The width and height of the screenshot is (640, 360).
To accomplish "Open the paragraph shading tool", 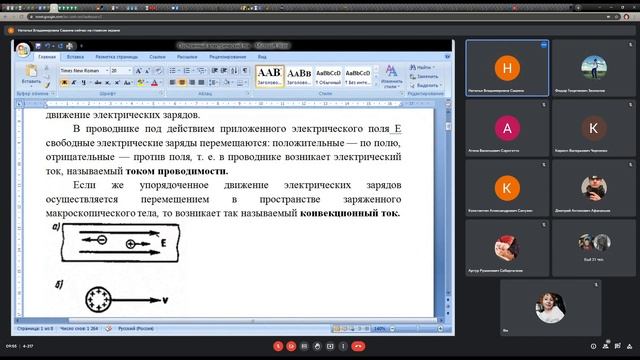I will pos(227,82).
